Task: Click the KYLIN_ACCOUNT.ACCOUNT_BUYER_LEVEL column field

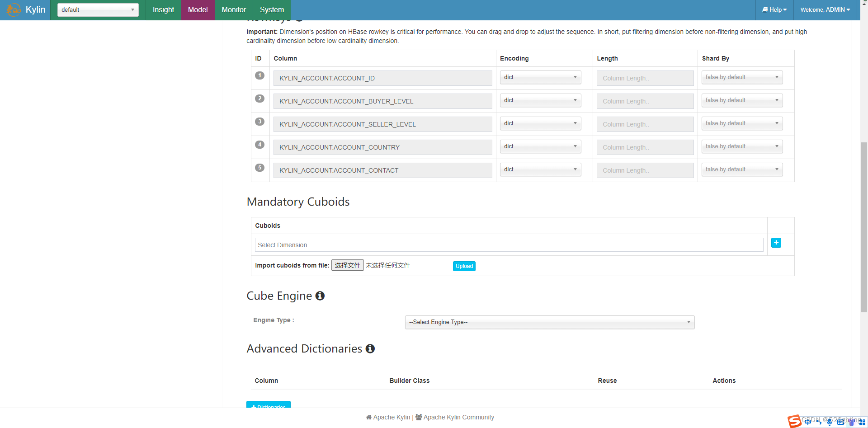Action: [x=382, y=101]
